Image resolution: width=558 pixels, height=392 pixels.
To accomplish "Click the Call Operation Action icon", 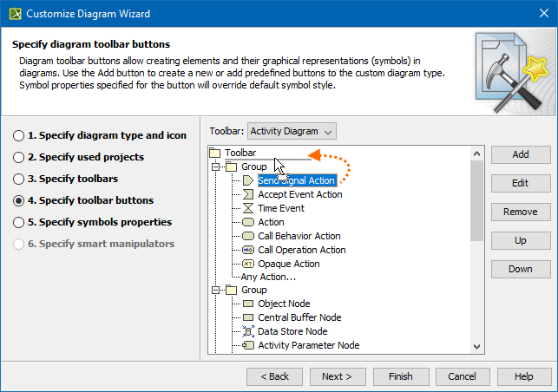I will [247, 250].
